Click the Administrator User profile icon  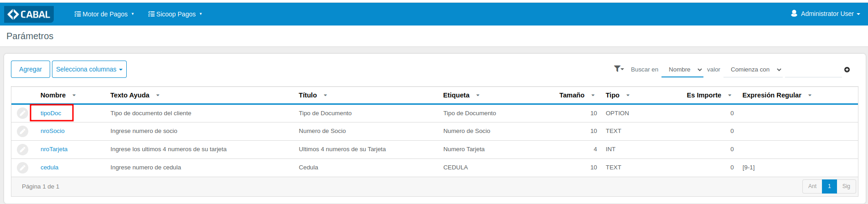[794, 14]
